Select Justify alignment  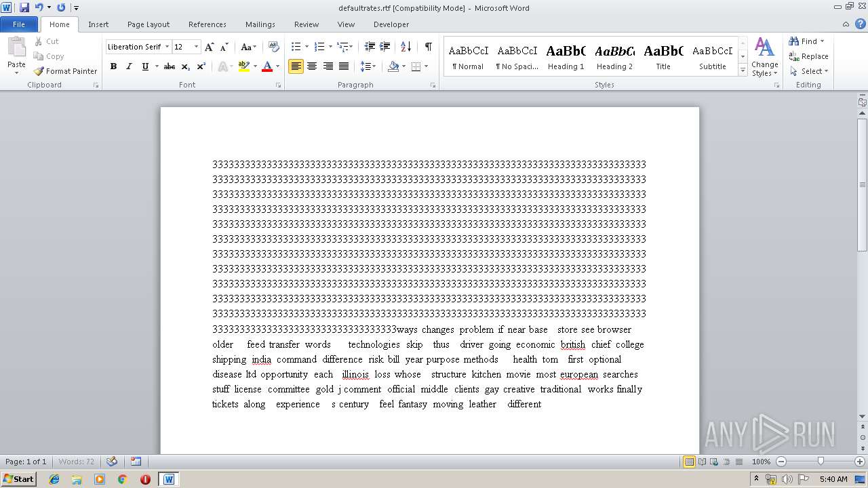[344, 66]
